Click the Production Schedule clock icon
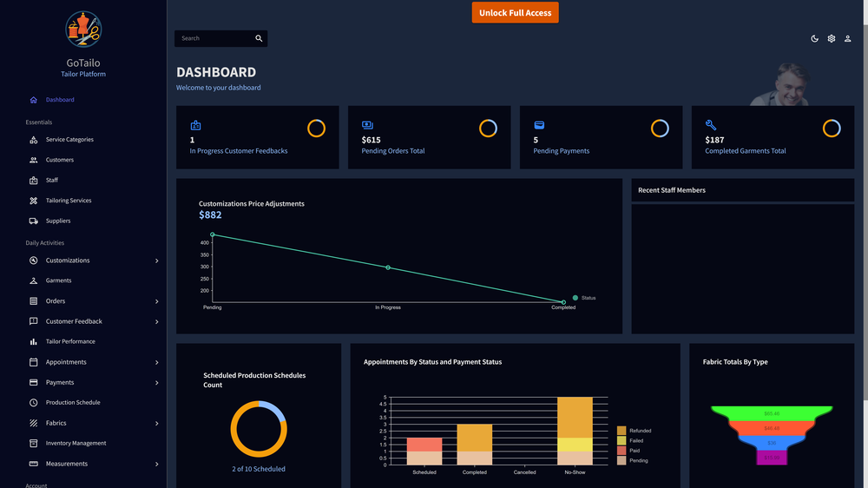The height and width of the screenshot is (488, 868). 33,403
